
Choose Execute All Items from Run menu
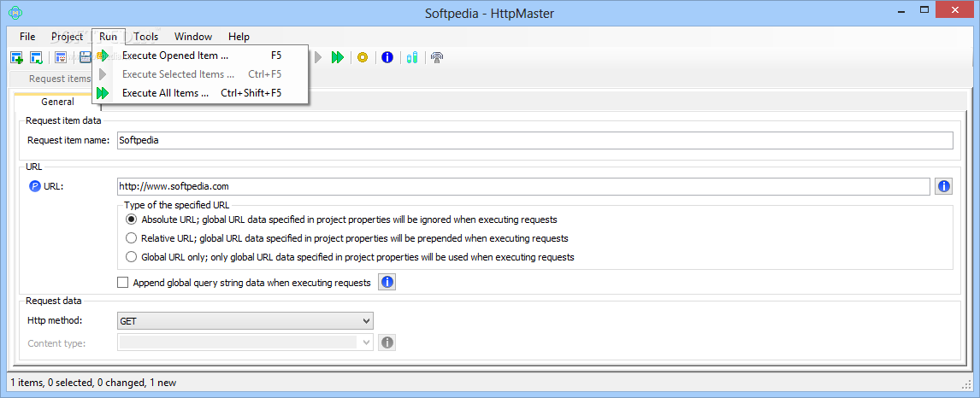(200, 93)
